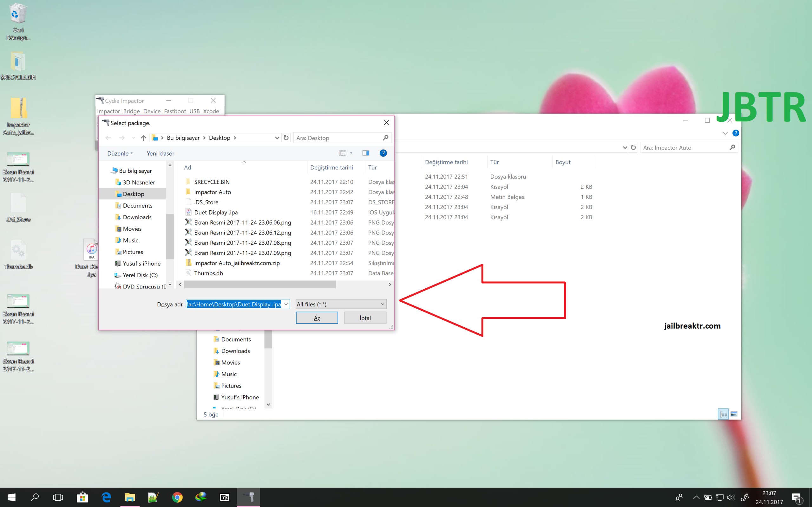Open the Dosya adı filename history dropdown
The image size is (812, 507).
[x=286, y=304]
